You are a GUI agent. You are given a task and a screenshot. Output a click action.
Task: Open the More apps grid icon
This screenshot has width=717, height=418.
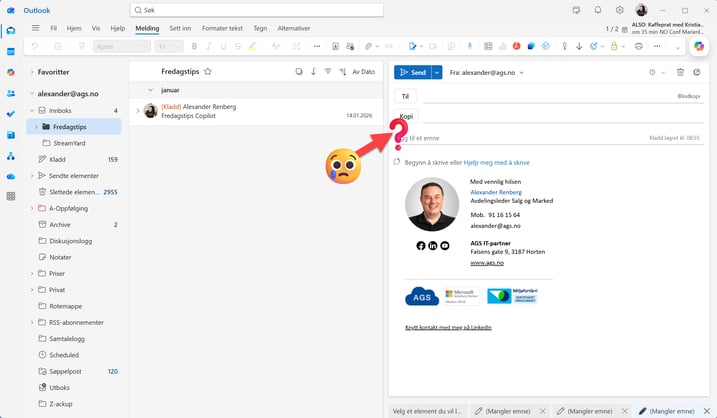(x=11, y=196)
